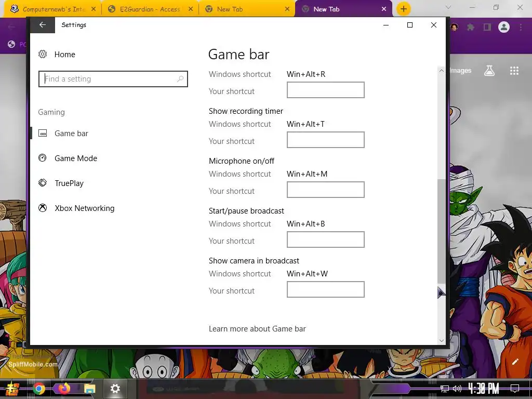532x399 pixels.
Task: Click Customize Chrome pencil icon
Action: (515, 362)
